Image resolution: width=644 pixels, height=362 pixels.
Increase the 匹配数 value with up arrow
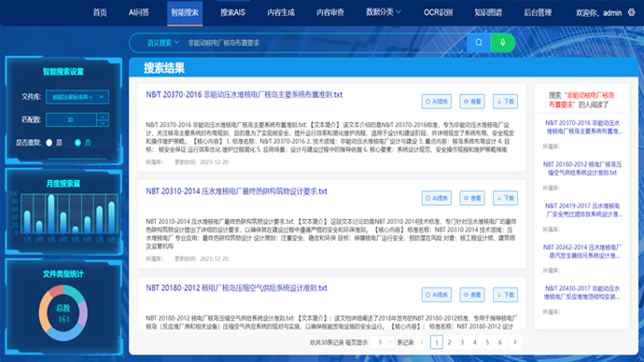tap(103, 117)
